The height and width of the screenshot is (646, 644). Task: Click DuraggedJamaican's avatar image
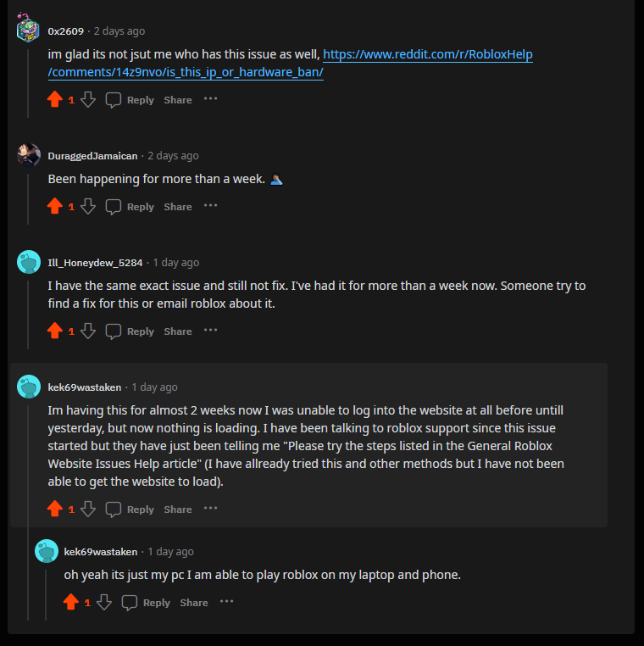[x=28, y=155]
